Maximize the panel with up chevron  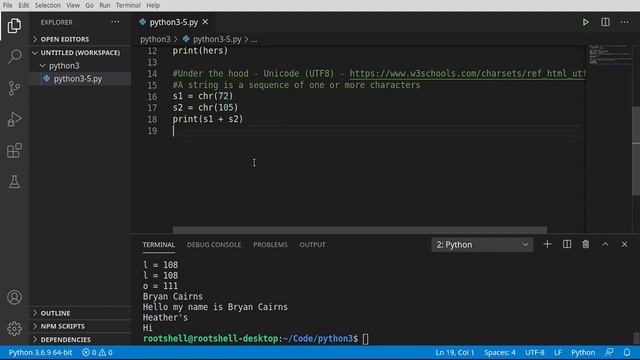[x=605, y=244]
